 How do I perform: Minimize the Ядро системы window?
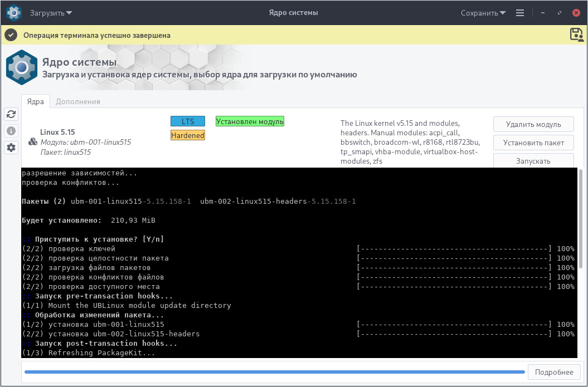(x=543, y=13)
